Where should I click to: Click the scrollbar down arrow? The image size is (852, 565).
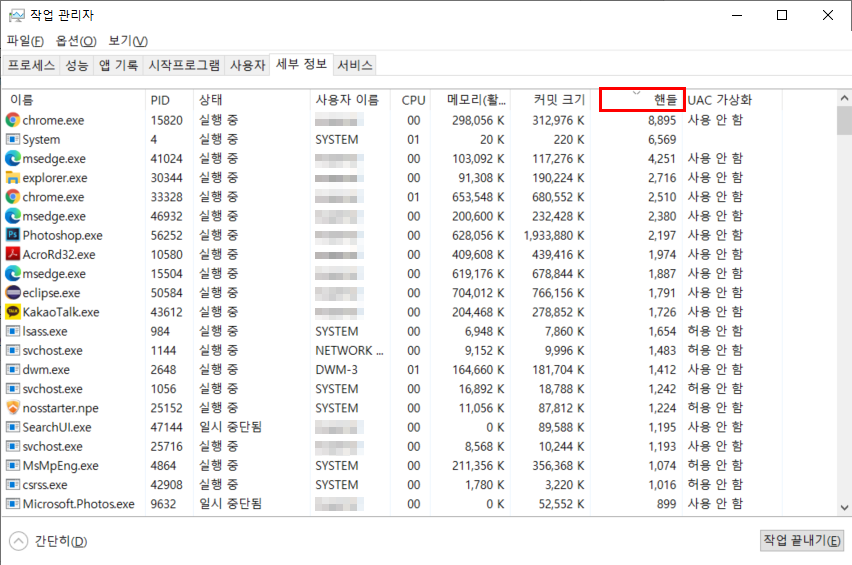click(x=844, y=507)
